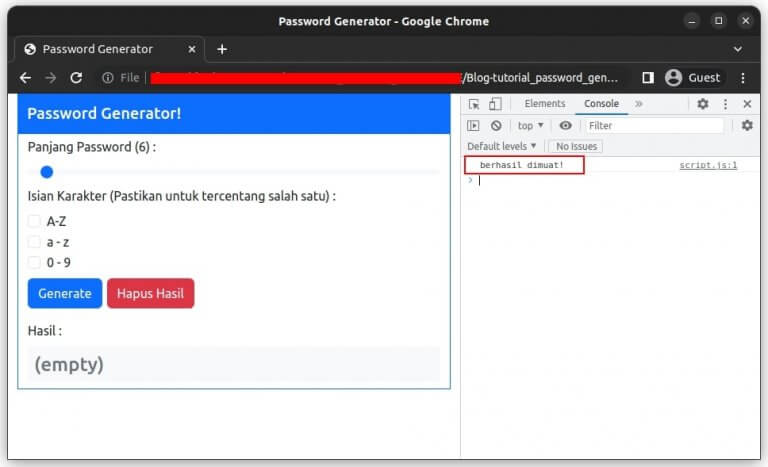Open the Default levels dropdown
Screen dimensions: 768x467
point(502,146)
